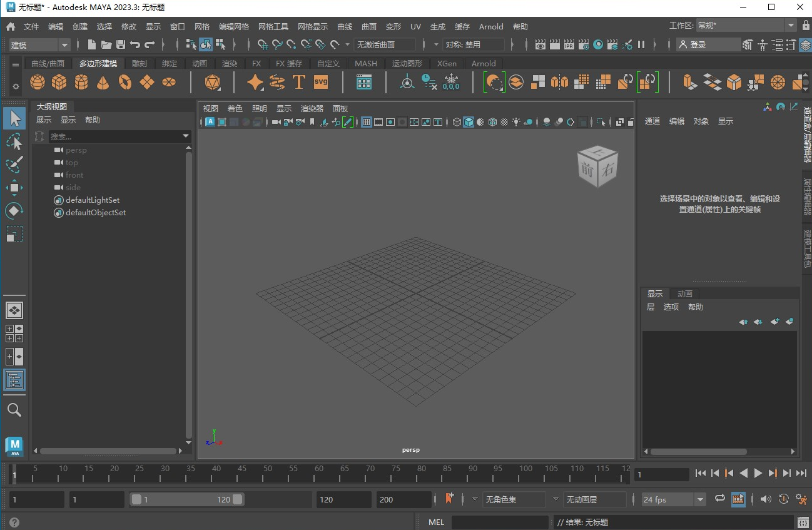Toggle the viewport grid display button
The width and height of the screenshot is (812, 530).
[367, 122]
